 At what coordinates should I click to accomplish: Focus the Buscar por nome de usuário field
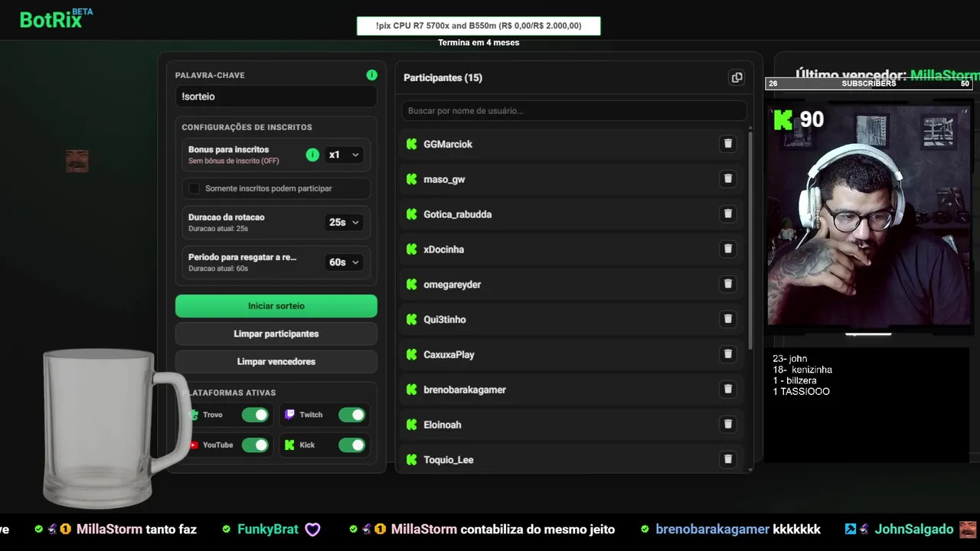coord(573,111)
